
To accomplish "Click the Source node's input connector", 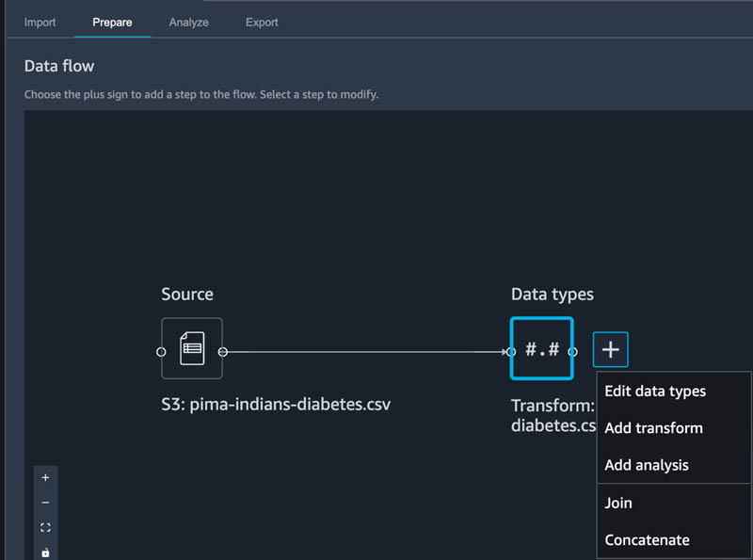I will 161,352.
